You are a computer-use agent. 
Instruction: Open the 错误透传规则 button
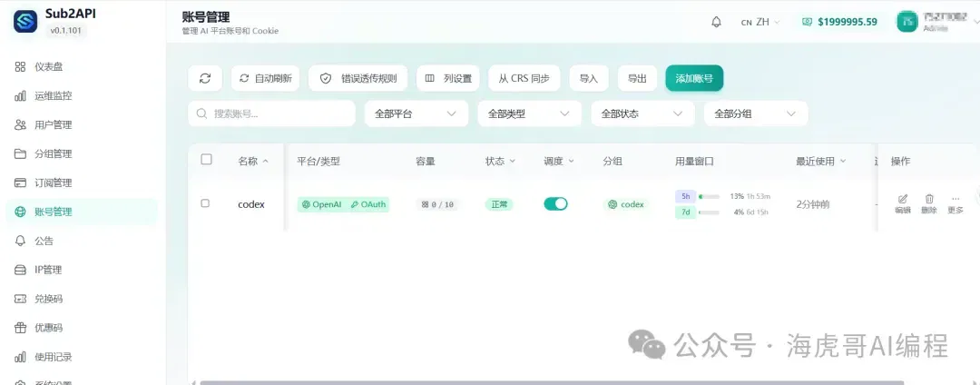click(x=358, y=78)
